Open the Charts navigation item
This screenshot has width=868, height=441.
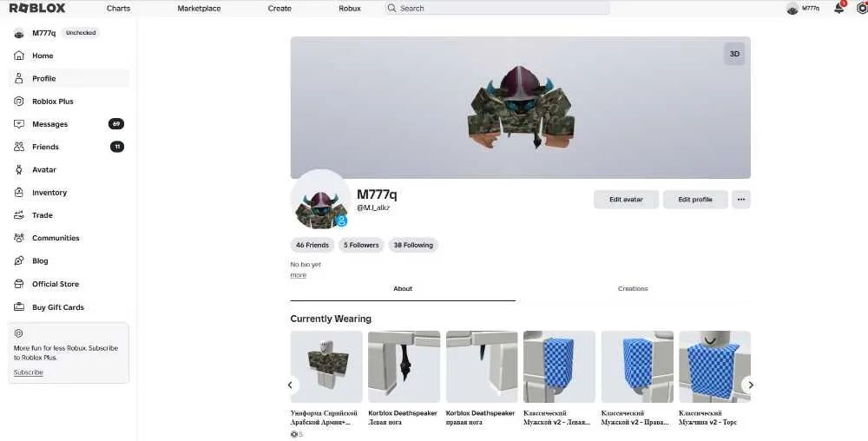pos(118,9)
